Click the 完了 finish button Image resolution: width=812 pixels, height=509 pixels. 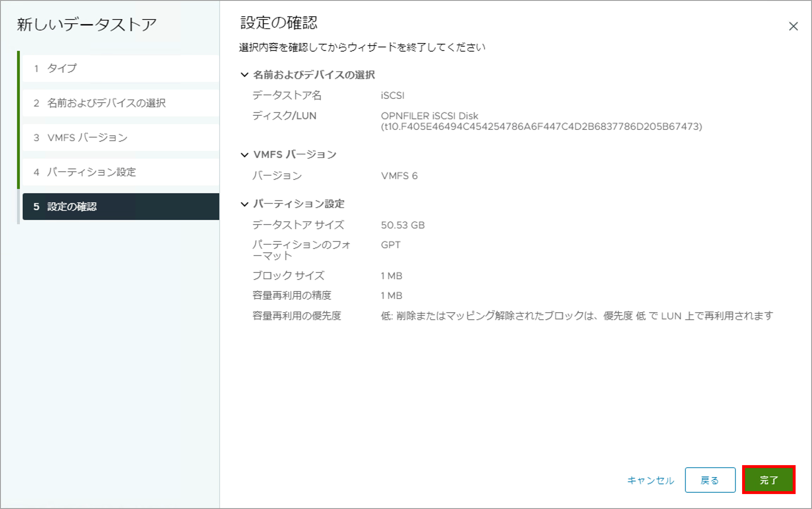point(768,480)
